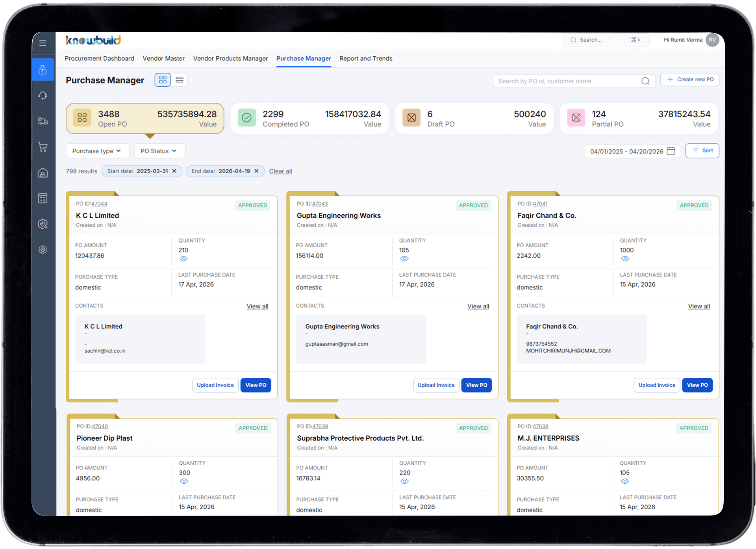
Task: Open the calendar icon of date range
Action: pos(671,151)
